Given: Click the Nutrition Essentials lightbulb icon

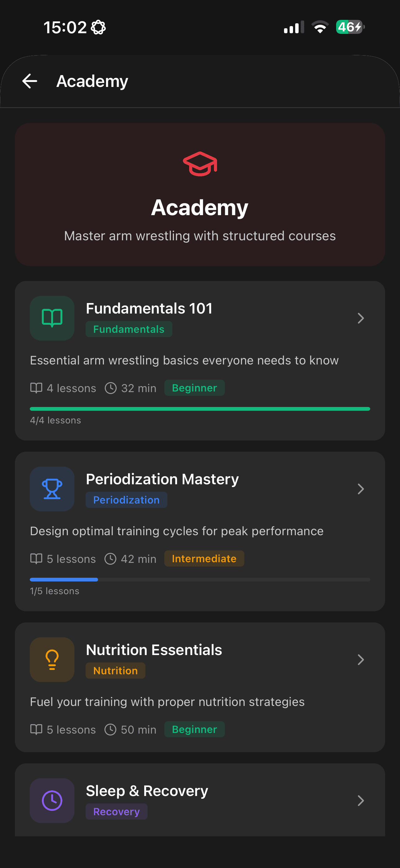Looking at the screenshot, I should (51, 659).
